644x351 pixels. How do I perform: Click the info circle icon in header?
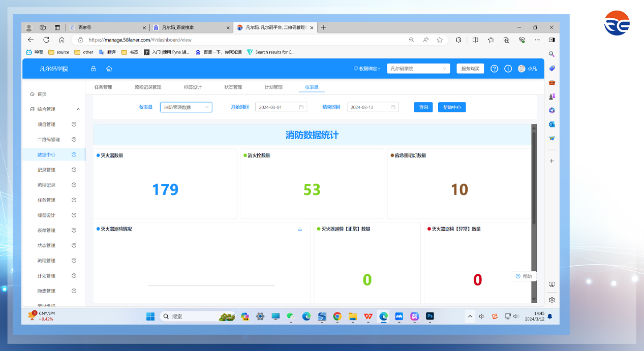[x=508, y=69]
